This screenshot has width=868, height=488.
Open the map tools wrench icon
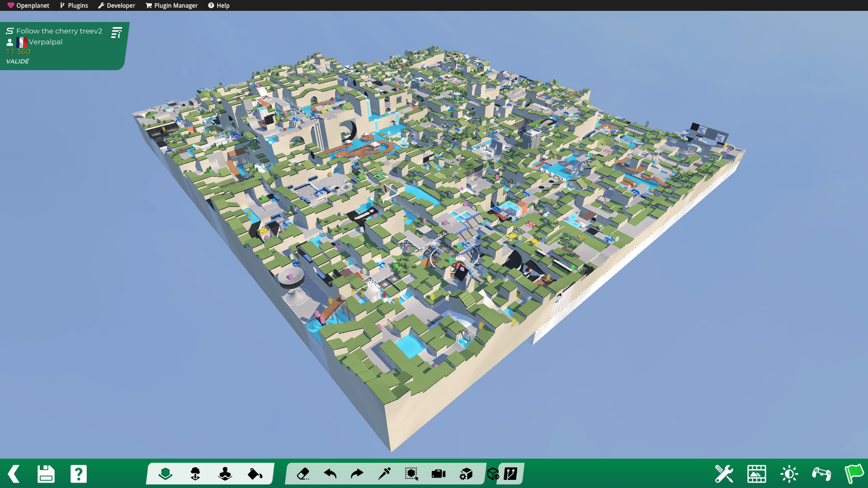pos(724,474)
